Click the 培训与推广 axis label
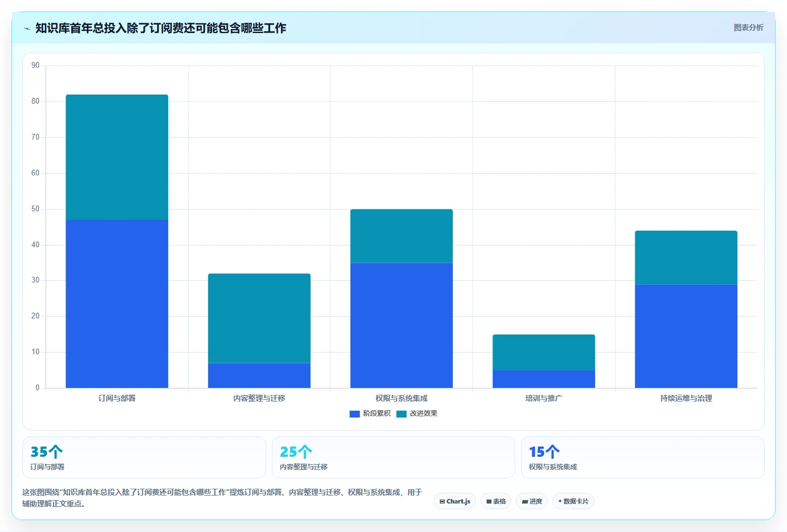 pos(544,398)
